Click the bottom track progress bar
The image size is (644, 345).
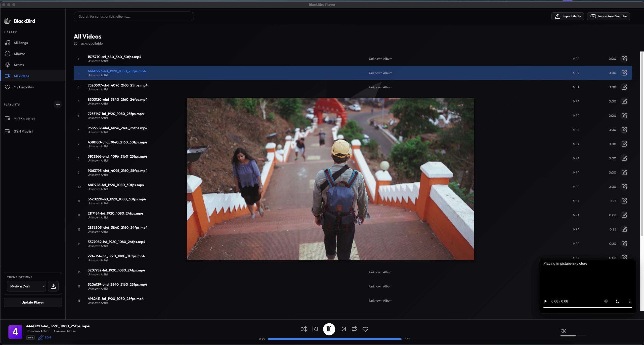click(x=334, y=339)
